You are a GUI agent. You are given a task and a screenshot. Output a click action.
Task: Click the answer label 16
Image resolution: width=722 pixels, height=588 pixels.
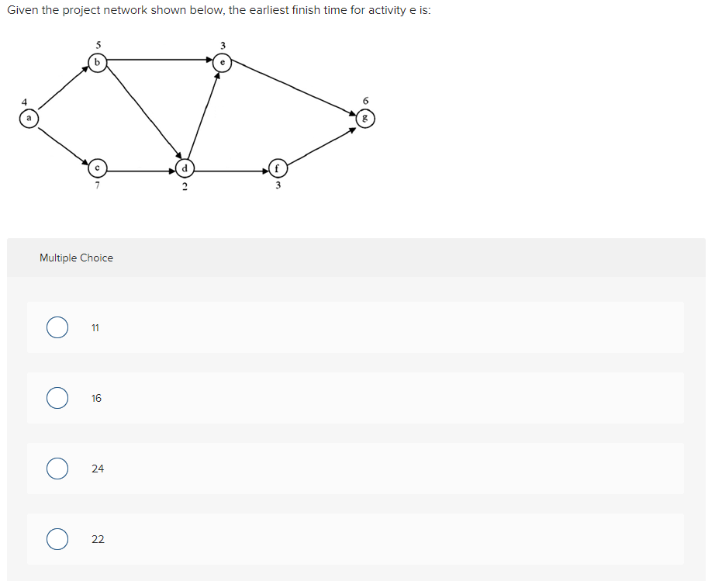(96, 398)
